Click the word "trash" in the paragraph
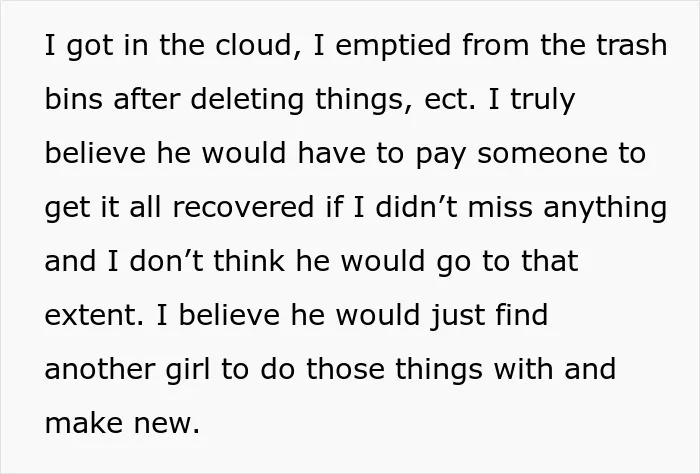The height and width of the screenshot is (474, 700). tap(632, 45)
